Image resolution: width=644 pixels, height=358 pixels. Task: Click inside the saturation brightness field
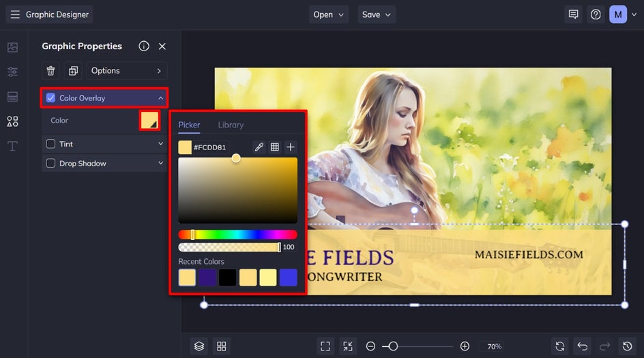238,190
